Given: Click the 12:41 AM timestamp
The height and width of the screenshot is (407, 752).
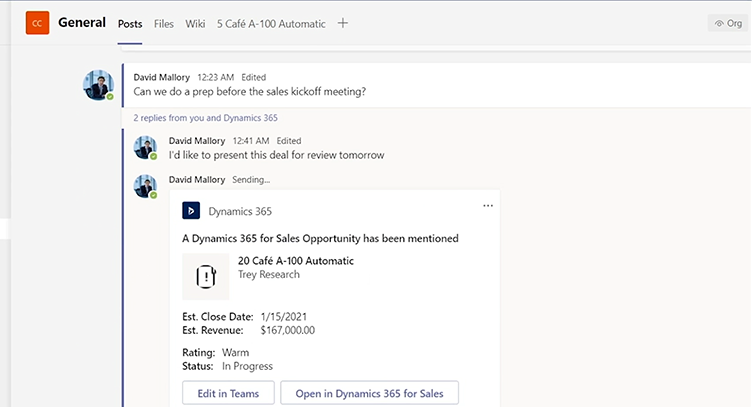Looking at the screenshot, I should [251, 141].
